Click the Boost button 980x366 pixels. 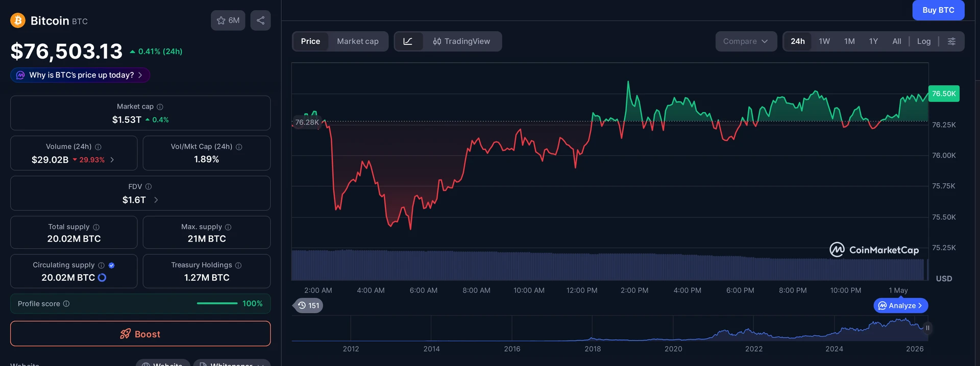pyautogui.click(x=140, y=334)
